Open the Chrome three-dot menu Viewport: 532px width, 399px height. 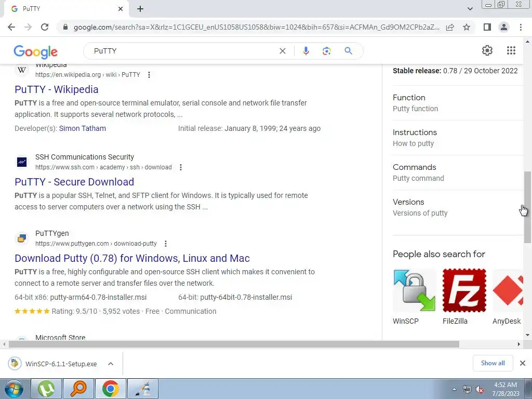pyautogui.click(x=521, y=27)
